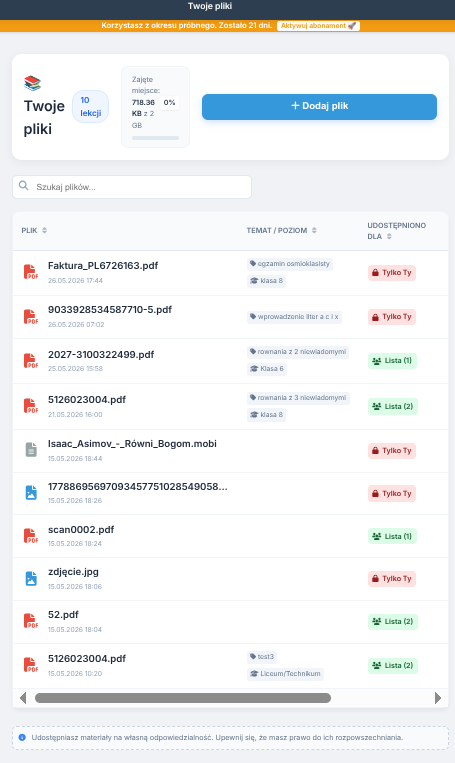Screen dimensions: 455x763
Task: Click the test3 tag
Action: [x=262, y=657]
